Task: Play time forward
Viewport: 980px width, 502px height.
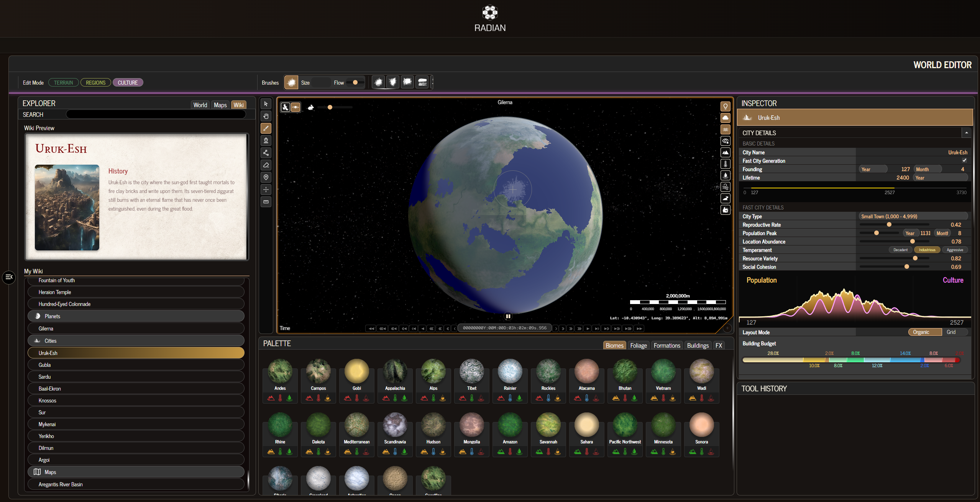Action: (588, 329)
